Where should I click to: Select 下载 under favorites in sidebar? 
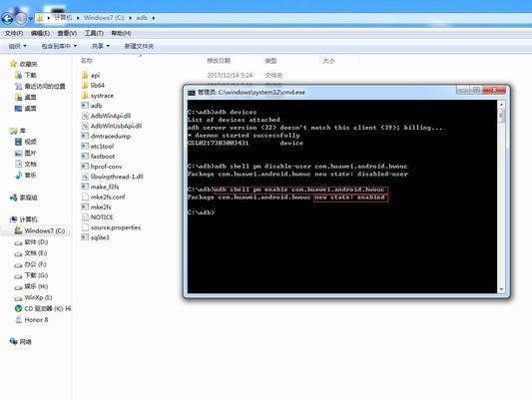click(26, 75)
